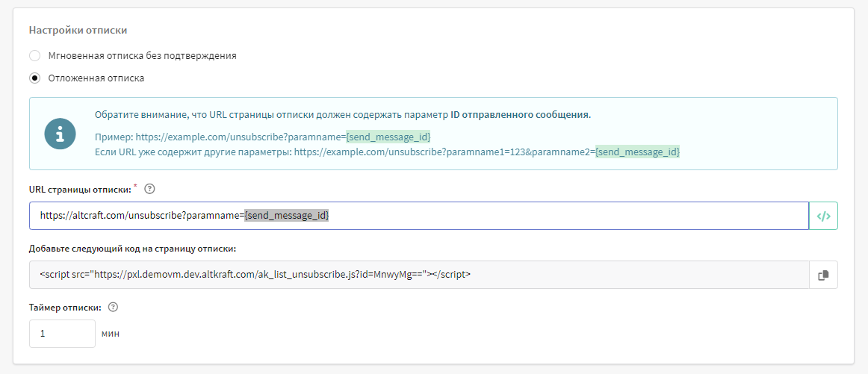Click the red required asterisk by URL label
The width and height of the screenshot is (868, 374).
coord(136,186)
